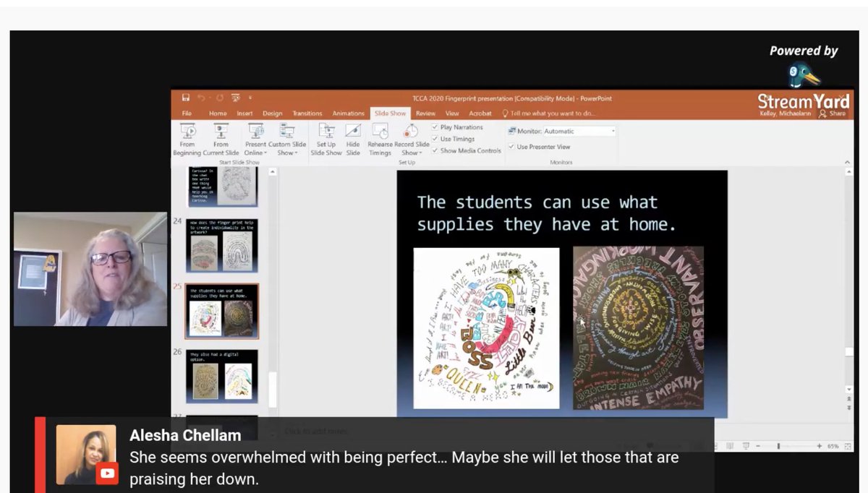Switch to the Animations tab
Screen dimensions: 868x493
349,113
